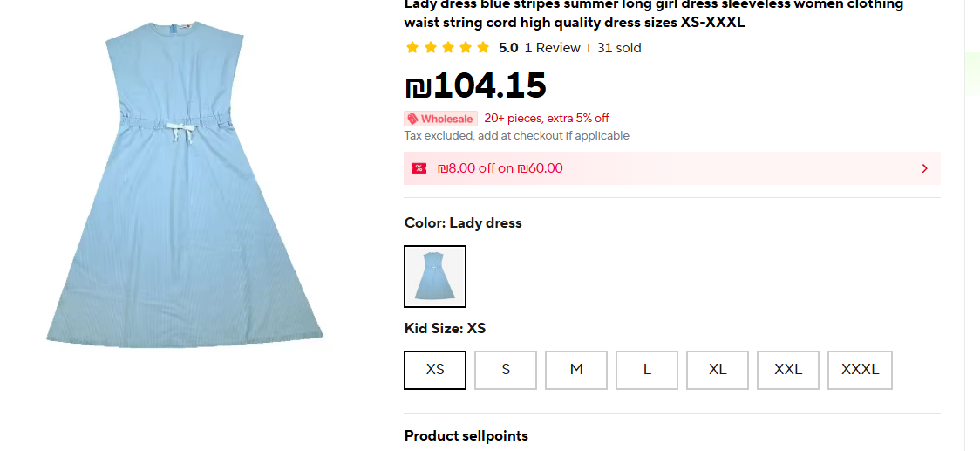Open the 1 Review link
980x451 pixels.
coord(552,48)
